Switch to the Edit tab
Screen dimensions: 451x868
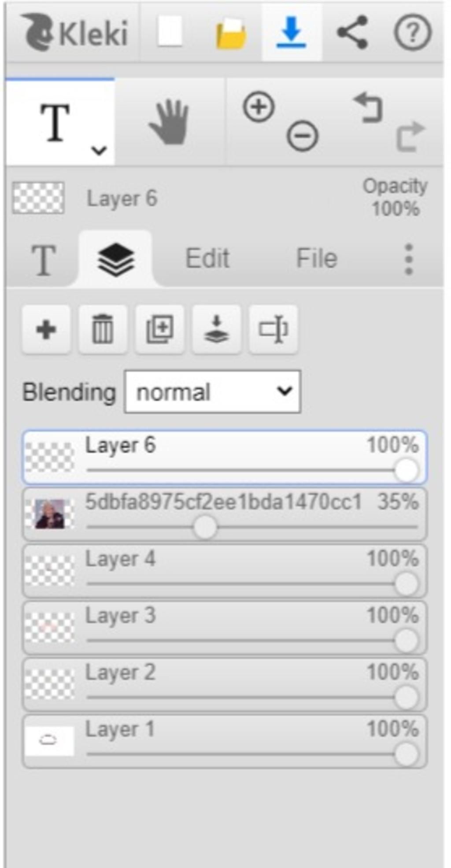pyautogui.click(x=207, y=258)
